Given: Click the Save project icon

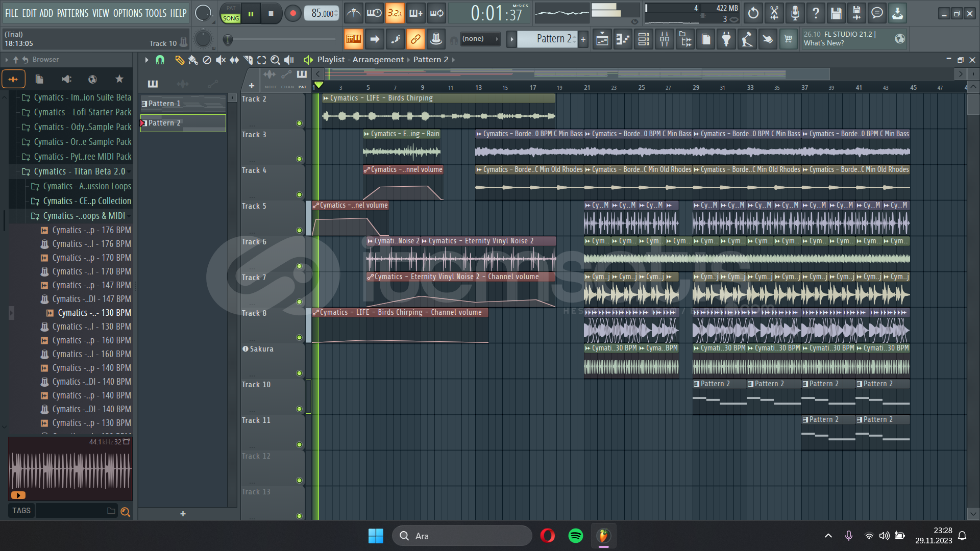Looking at the screenshot, I should tap(836, 13).
